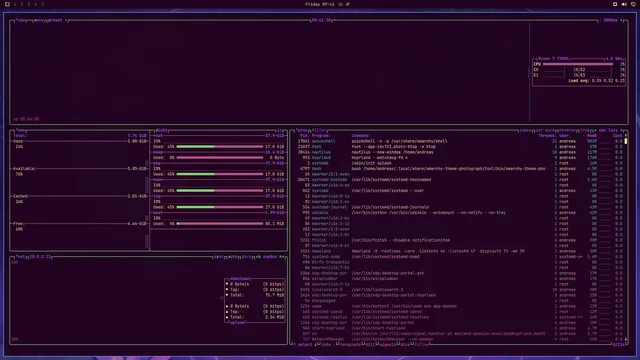Activate the process filter field
Screen dimensions: 640x360
pos(319,131)
